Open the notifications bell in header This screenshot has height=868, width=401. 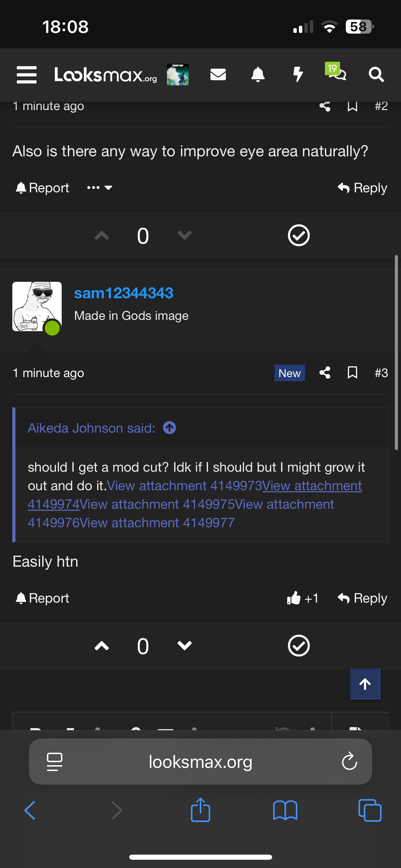tap(258, 74)
